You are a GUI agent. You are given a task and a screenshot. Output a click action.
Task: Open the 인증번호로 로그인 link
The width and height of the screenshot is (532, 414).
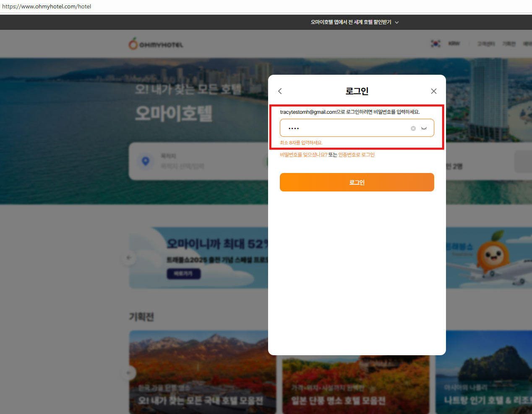(x=357, y=155)
